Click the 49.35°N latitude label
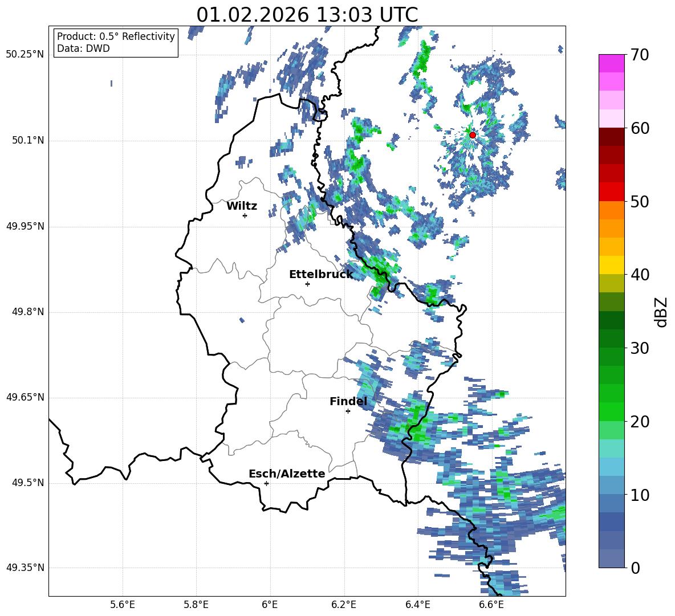The height and width of the screenshot is (616, 675). pyautogui.click(x=25, y=568)
